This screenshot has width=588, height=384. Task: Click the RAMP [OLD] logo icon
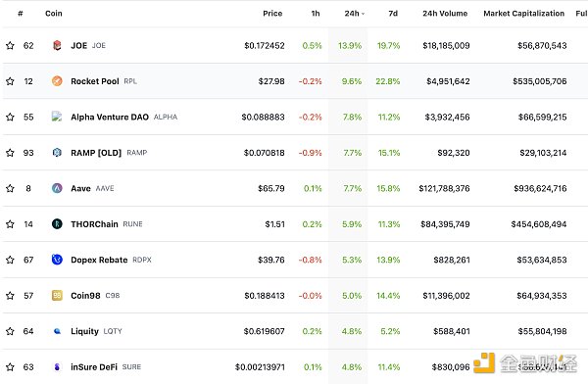57,153
